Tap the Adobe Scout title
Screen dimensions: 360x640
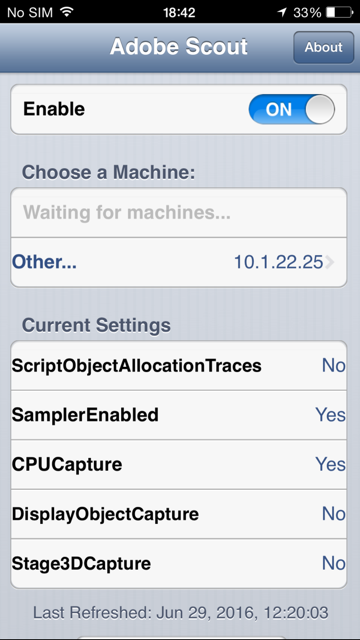click(x=179, y=47)
